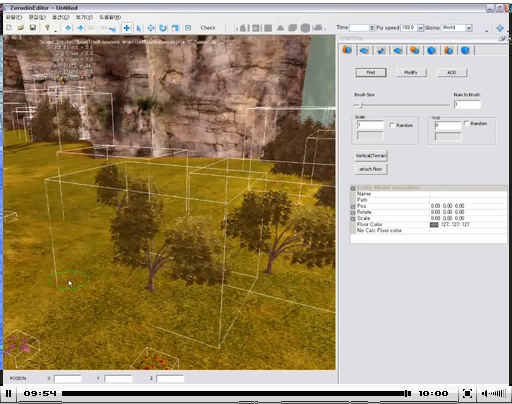Click the Save floppy disk icon
The image size is (512, 404).
coord(33,28)
